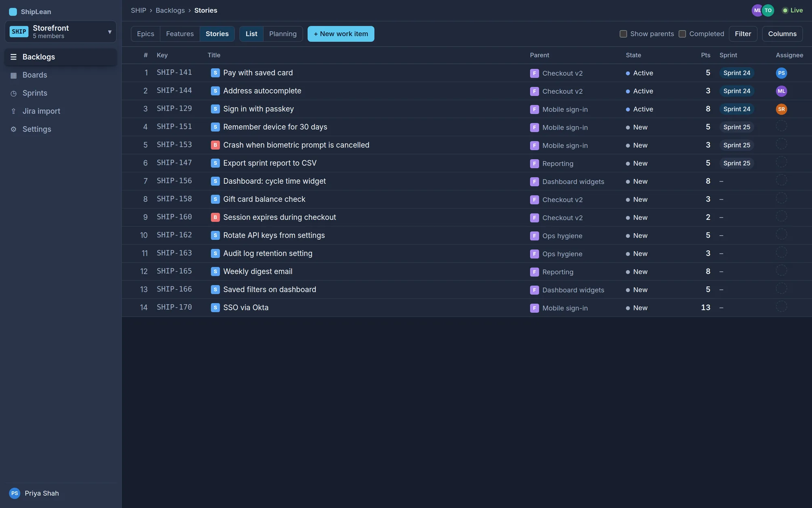This screenshot has width=812, height=508.
Task: Open the Backlogs breadcrumb link
Action: [170, 11]
